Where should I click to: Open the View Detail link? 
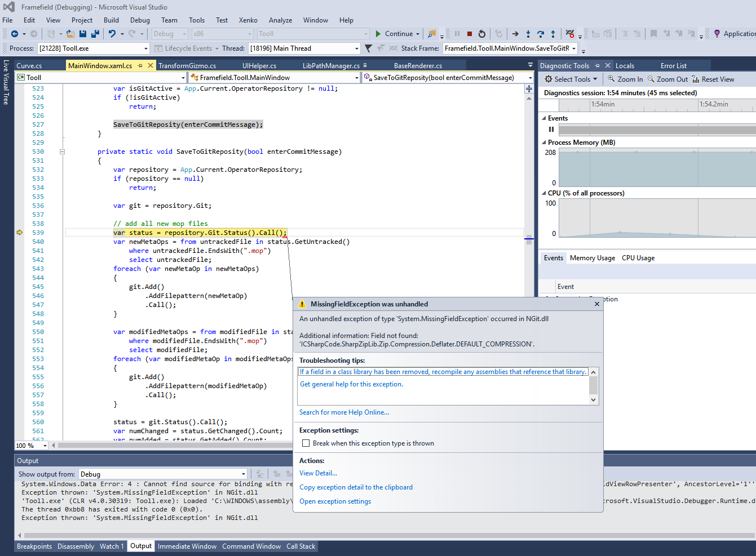318,473
